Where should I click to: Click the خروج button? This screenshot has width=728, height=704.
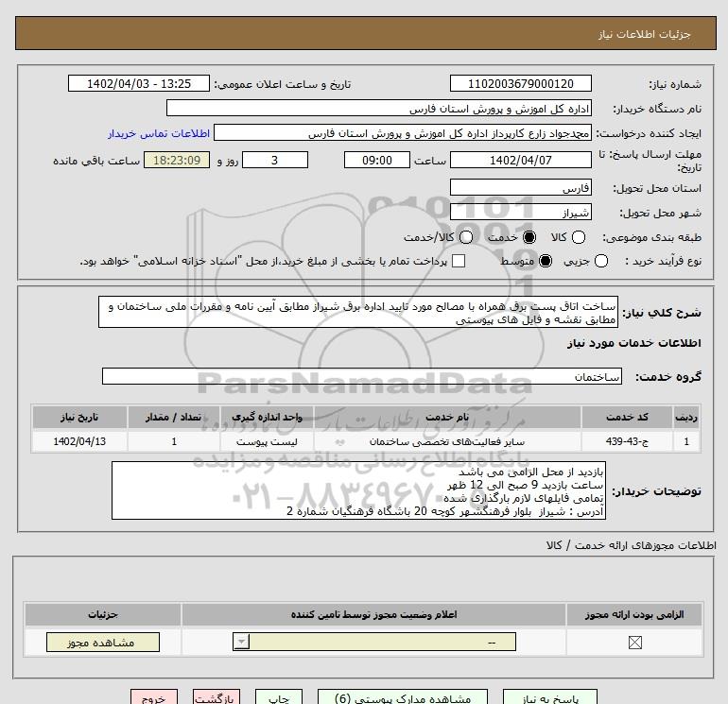(154, 697)
